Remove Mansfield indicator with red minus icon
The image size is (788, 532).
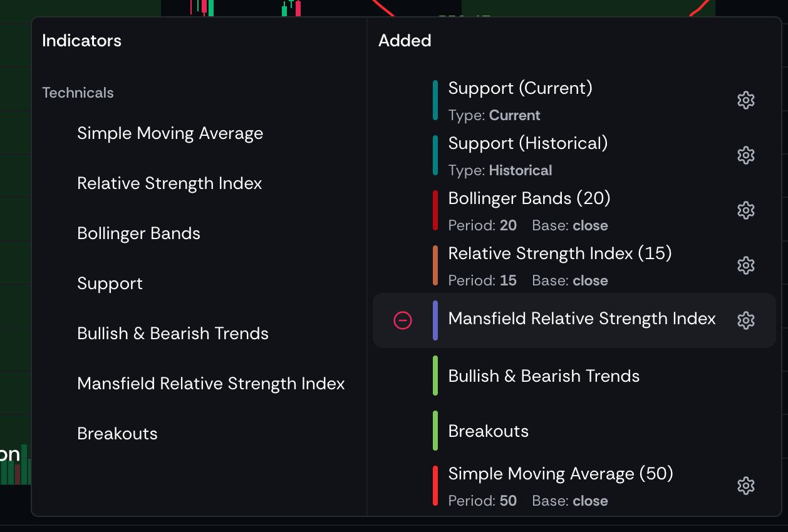[x=402, y=320]
